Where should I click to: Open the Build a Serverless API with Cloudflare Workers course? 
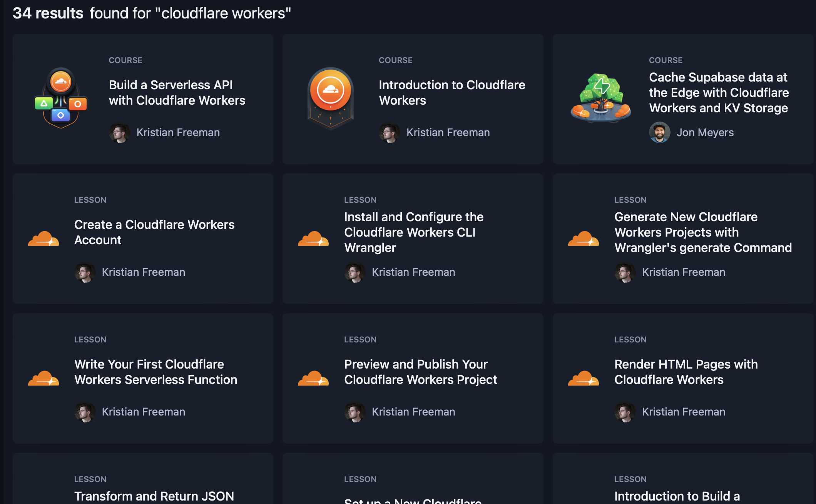177,92
